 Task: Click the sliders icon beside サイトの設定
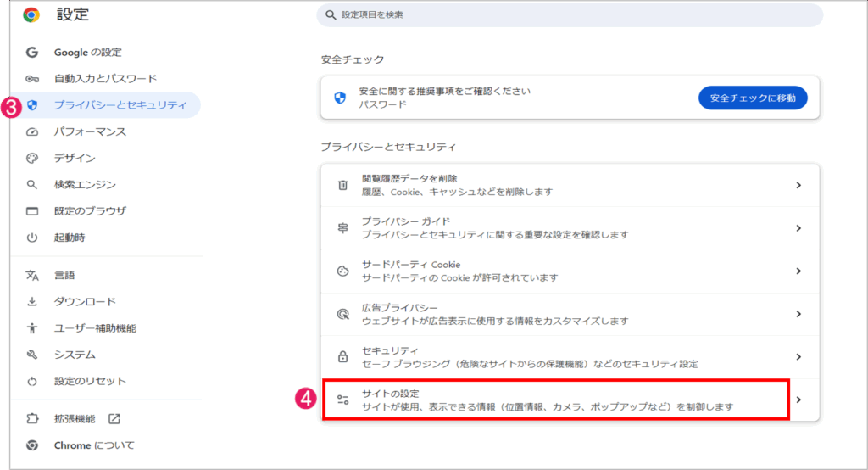pos(343,400)
